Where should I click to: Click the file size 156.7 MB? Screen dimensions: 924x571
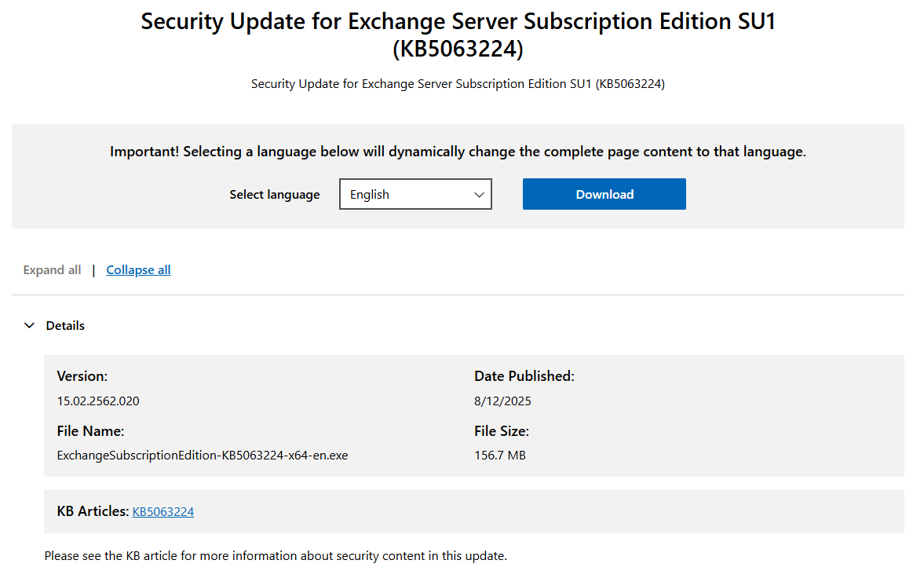[500, 456]
